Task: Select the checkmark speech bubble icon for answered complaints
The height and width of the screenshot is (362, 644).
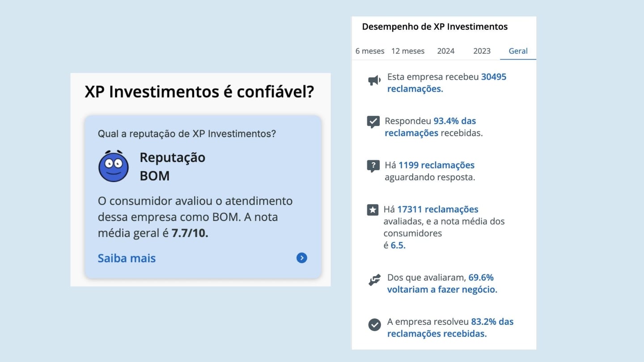Action: tap(373, 122)
